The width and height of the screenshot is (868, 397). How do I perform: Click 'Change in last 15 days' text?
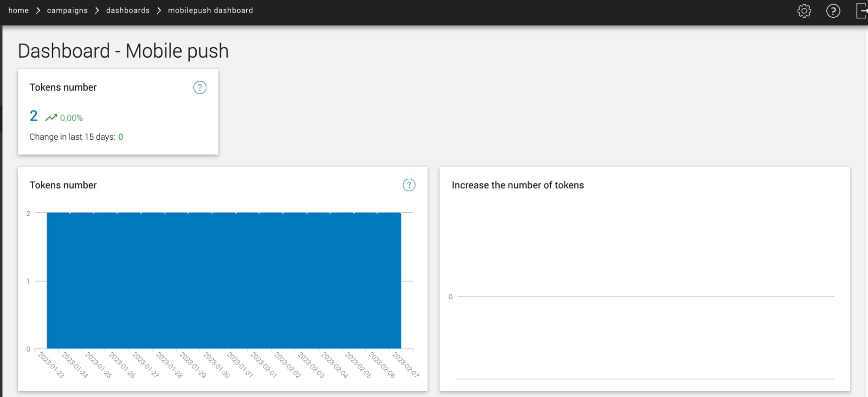pyautogui.click(x=72, y=137)
